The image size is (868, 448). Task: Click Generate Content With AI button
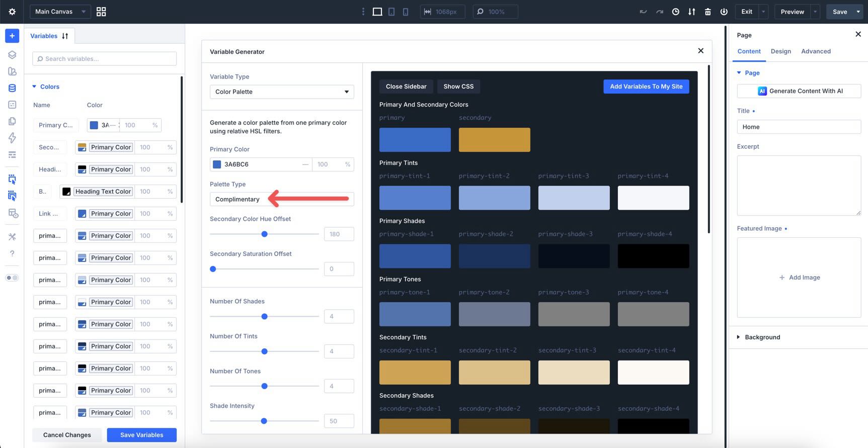pos(799,91)
